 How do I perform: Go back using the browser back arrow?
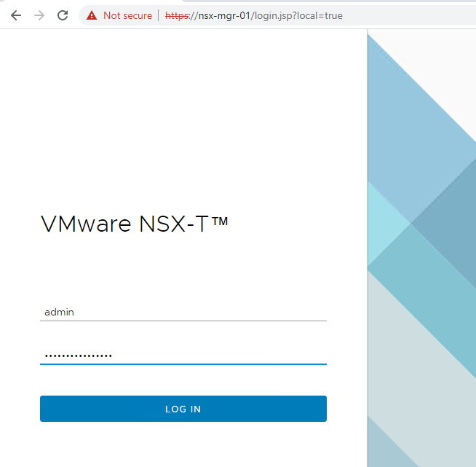pos(16,15)
